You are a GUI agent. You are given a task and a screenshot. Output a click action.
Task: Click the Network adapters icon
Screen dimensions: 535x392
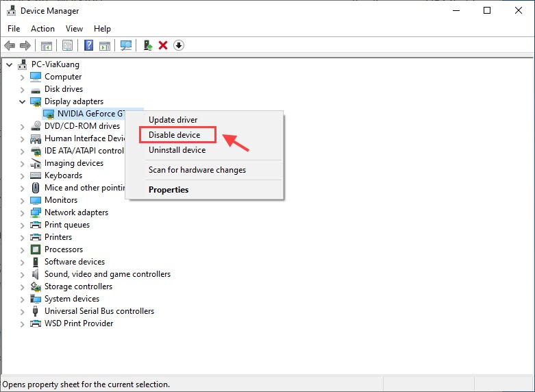click(x=36, y=212)
